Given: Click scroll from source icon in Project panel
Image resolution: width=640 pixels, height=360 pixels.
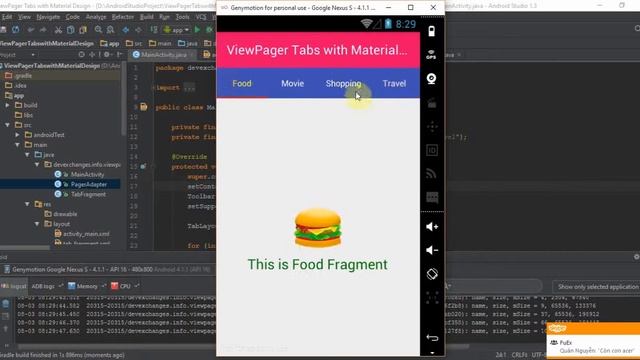Looking at the screenshot, I should point(82,54).
